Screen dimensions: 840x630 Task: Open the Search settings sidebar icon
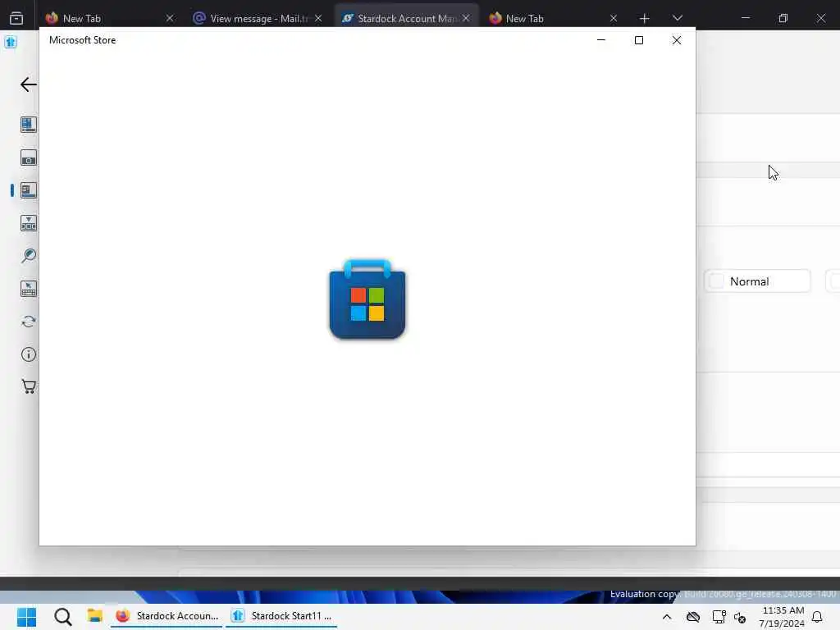coord(29,256)
